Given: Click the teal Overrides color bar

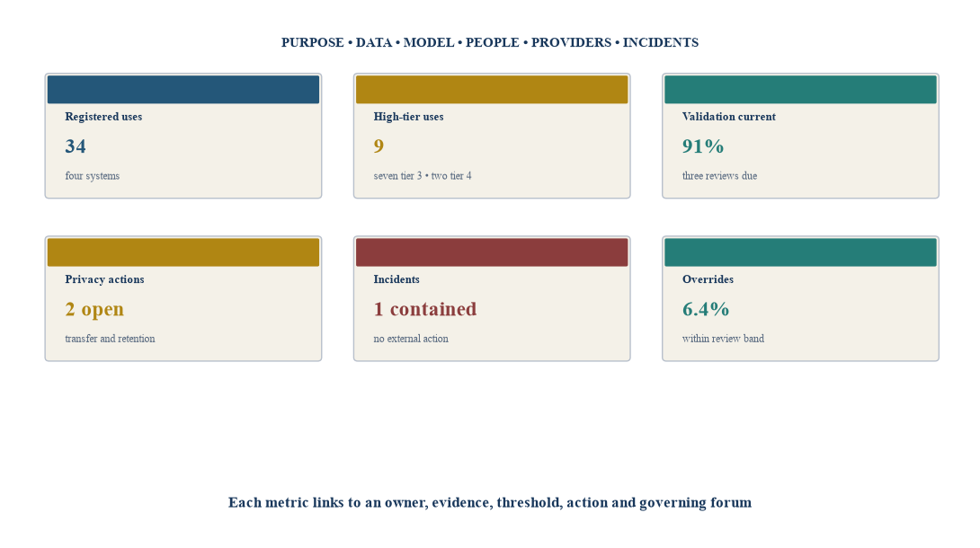Looking at the screenshot, I should pyautogui.click(x=800, y=252).
